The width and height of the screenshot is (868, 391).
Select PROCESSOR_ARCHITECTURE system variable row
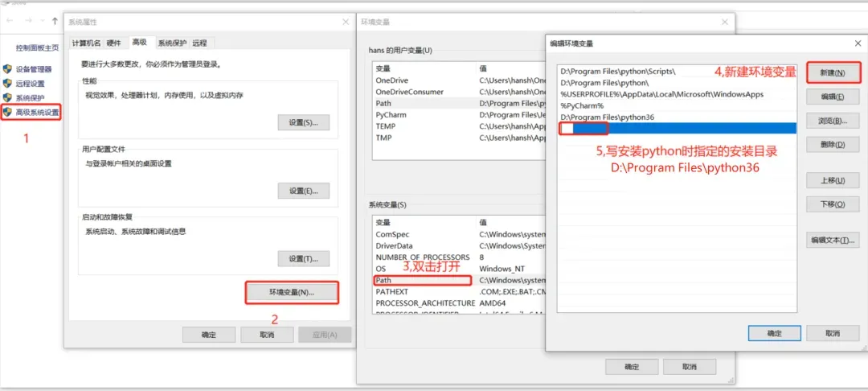[x=459, y=303]
